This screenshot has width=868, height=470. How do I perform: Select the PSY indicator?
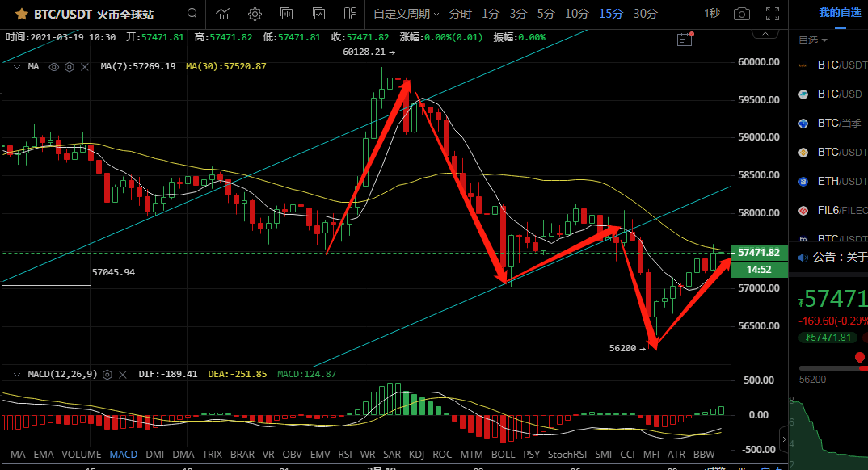(x=532, y=455)
